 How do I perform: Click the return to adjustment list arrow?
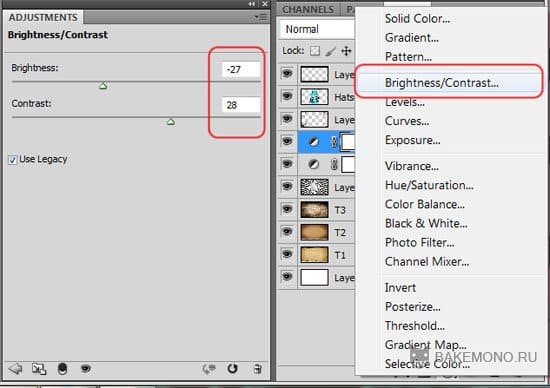(15, 369)
